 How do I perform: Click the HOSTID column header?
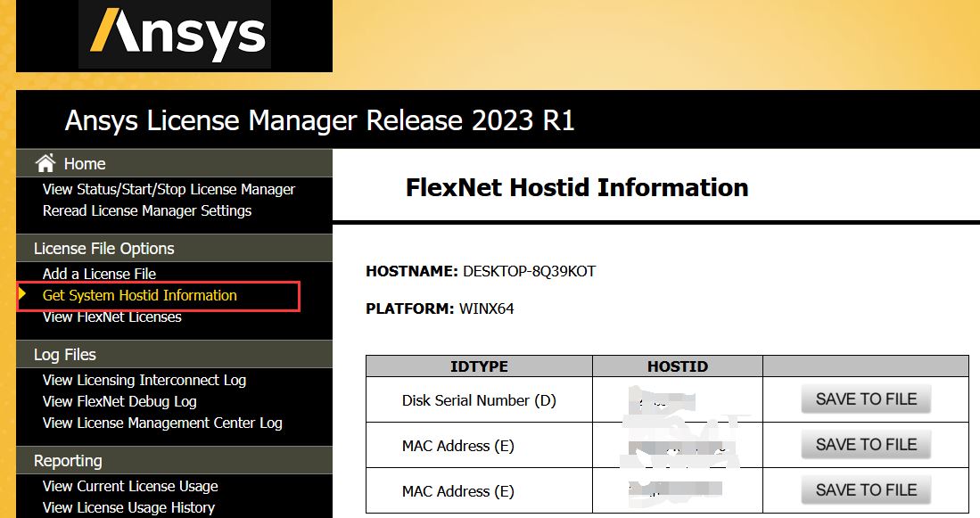[x=678, y=366]
